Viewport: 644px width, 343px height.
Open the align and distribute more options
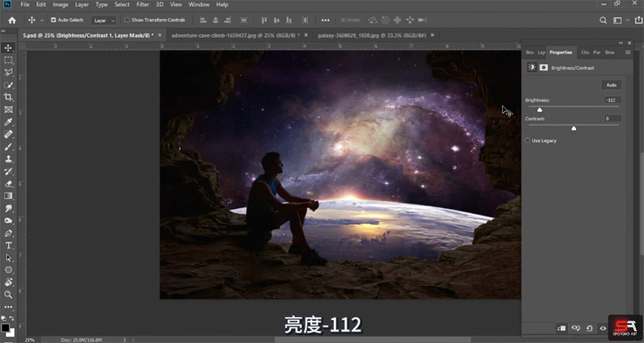(x=325, y=20)
